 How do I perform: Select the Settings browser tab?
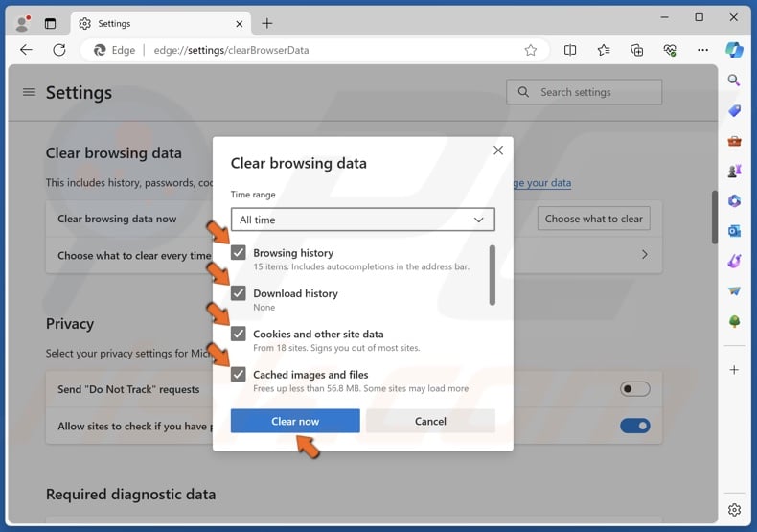(x=161, y=23)
